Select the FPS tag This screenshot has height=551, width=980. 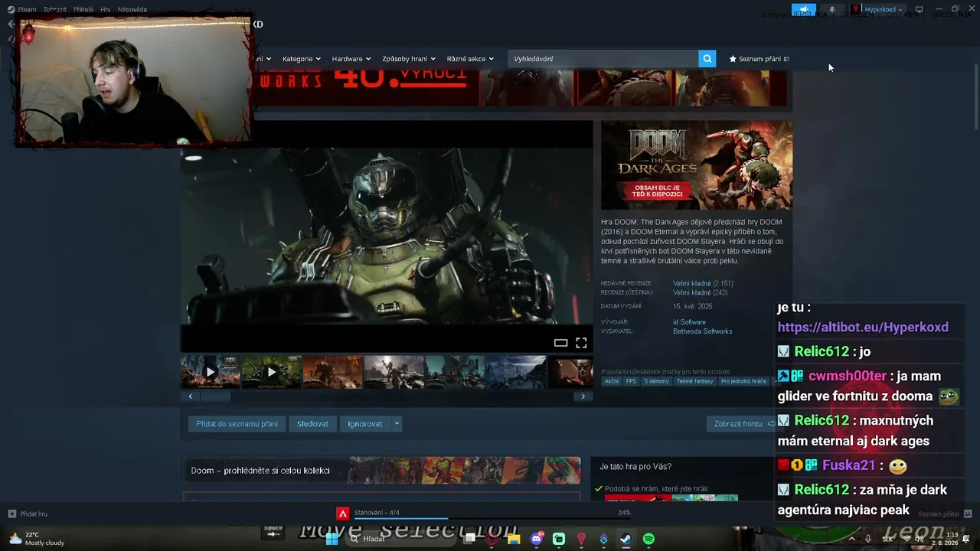click(631, 381)
